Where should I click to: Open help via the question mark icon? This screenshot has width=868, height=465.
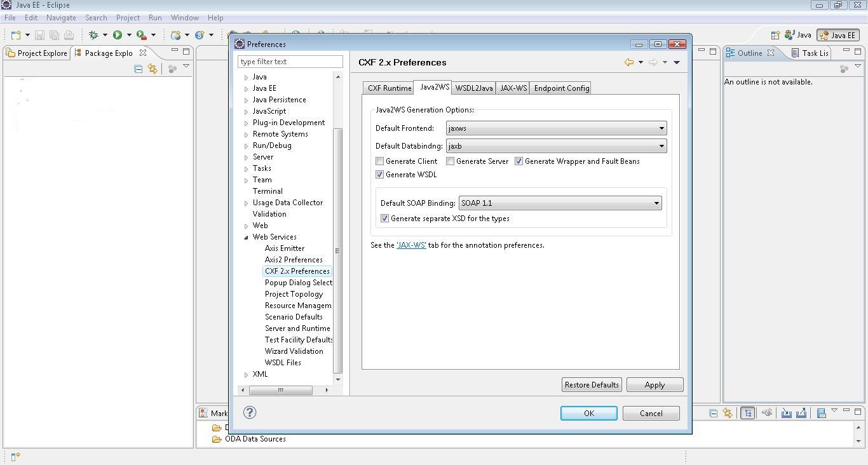[249, 413]
